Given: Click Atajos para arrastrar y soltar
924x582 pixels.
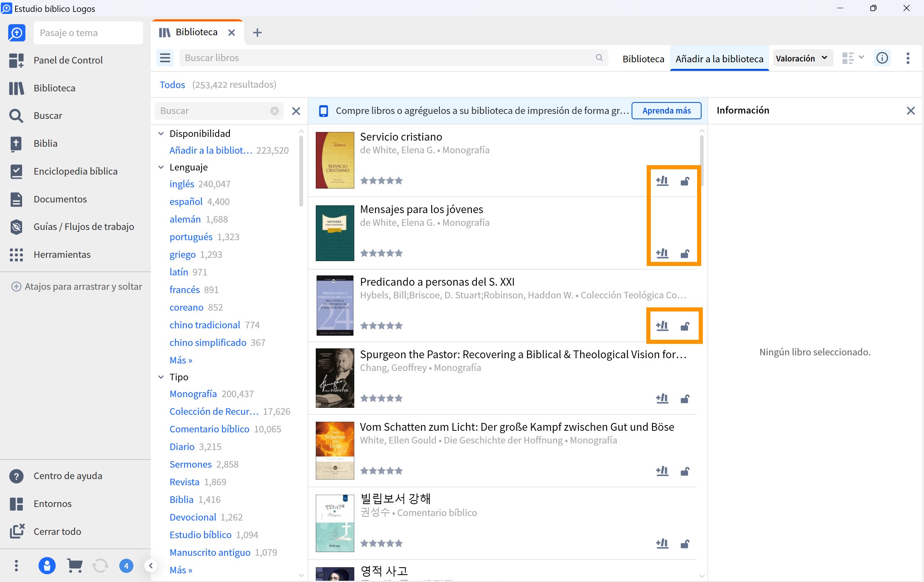Looking at the screenshot, I should click(x=77, y=286).
